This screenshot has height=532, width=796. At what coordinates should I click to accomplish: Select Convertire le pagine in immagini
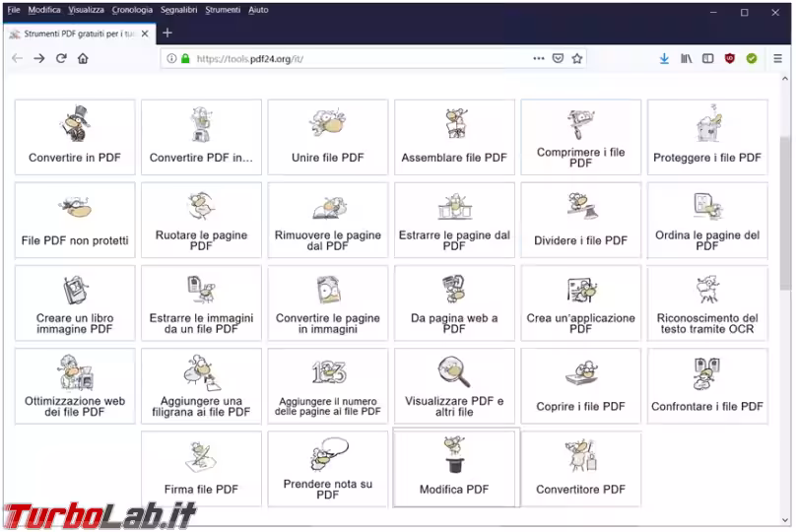pos(327,303)
